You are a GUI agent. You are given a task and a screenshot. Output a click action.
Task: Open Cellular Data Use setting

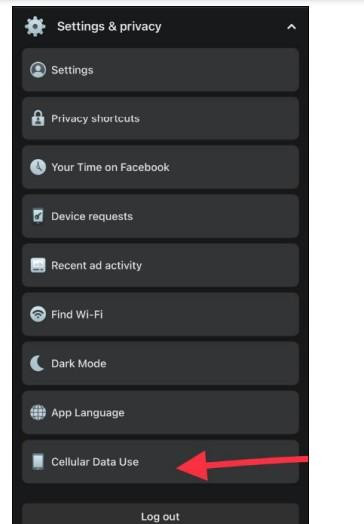pyautogui.click(x=160, y=462)
